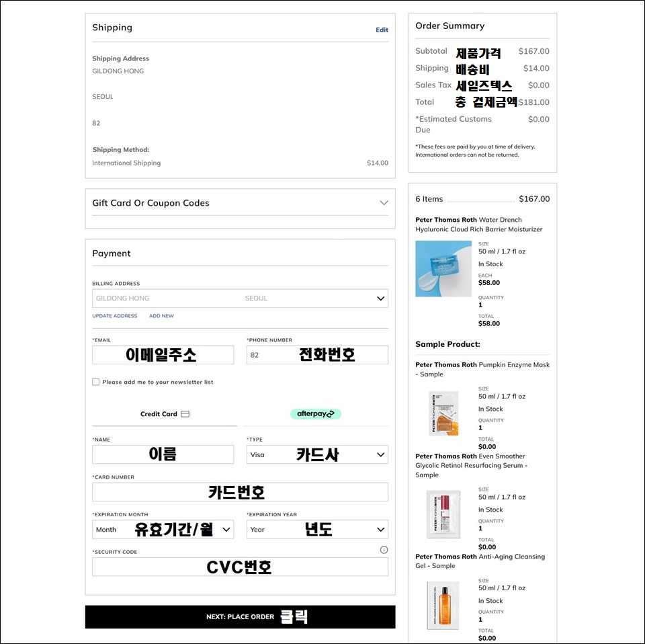
Task: Click the credit card icon next to Credit Card
Action: click(185, 414)
